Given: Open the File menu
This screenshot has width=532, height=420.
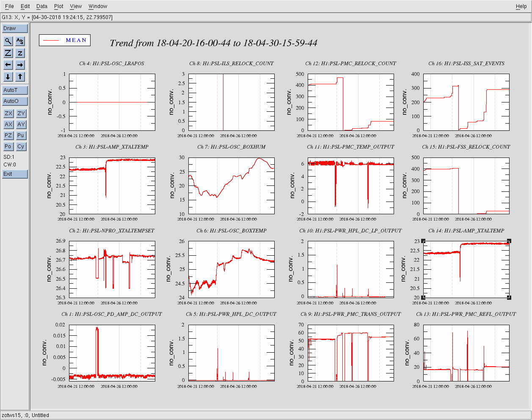Looking at the screenshot, I should [9, 6].
